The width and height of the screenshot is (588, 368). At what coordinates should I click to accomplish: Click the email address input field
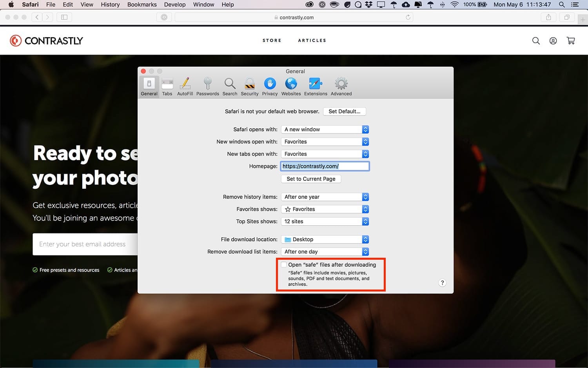click(x=85, y=244)
